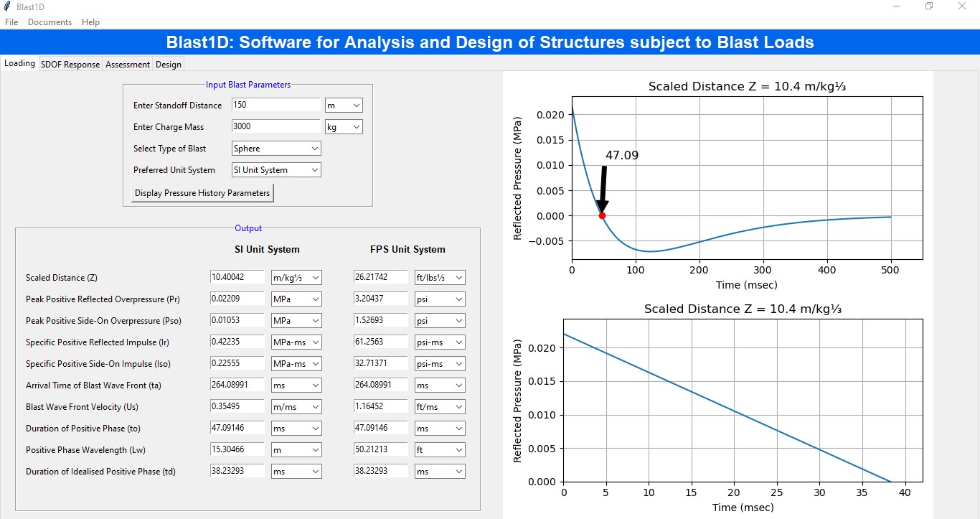Click SI Wave Front Velocity value 0.35495
Viewport: 980px width, 519px height.
tap(237, 406)
